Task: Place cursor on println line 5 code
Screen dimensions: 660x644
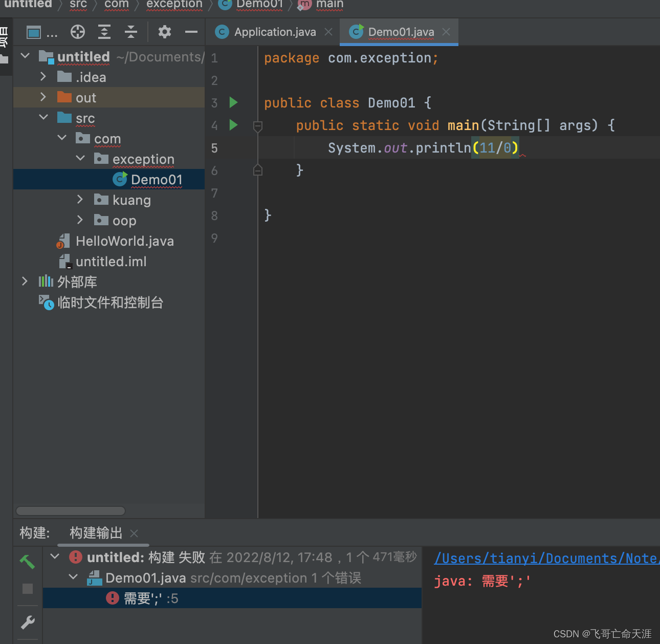Action: [x=423, y=148]
